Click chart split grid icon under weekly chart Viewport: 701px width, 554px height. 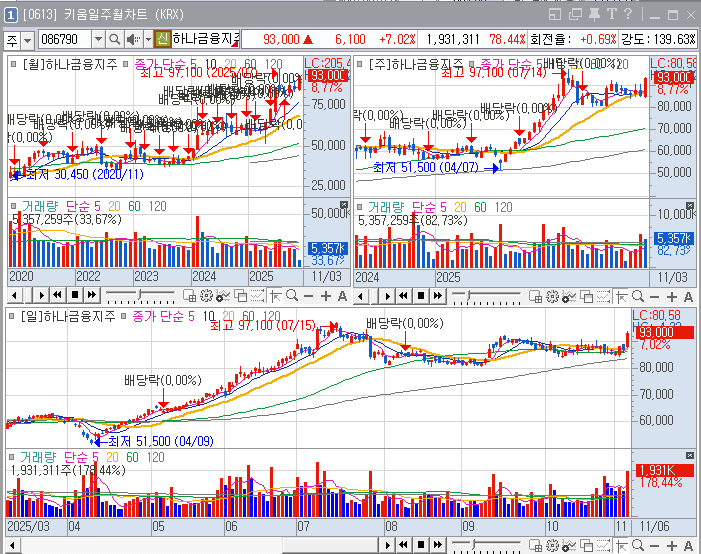[536, 296]
